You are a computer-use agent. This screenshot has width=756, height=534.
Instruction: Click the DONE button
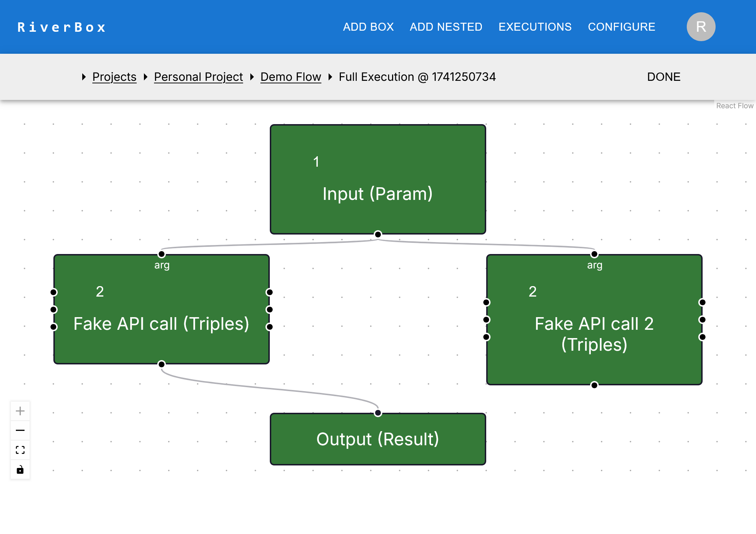(x=663, y=76)
